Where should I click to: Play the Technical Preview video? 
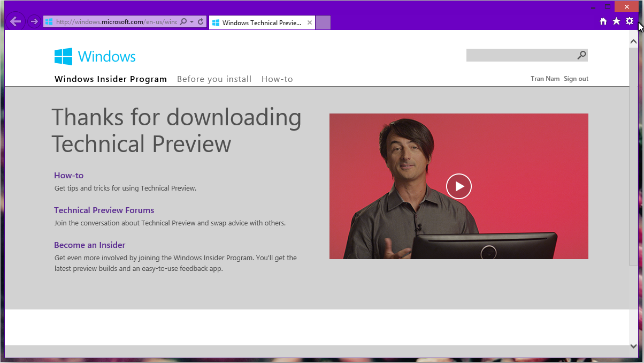click(x=458, y=186)
